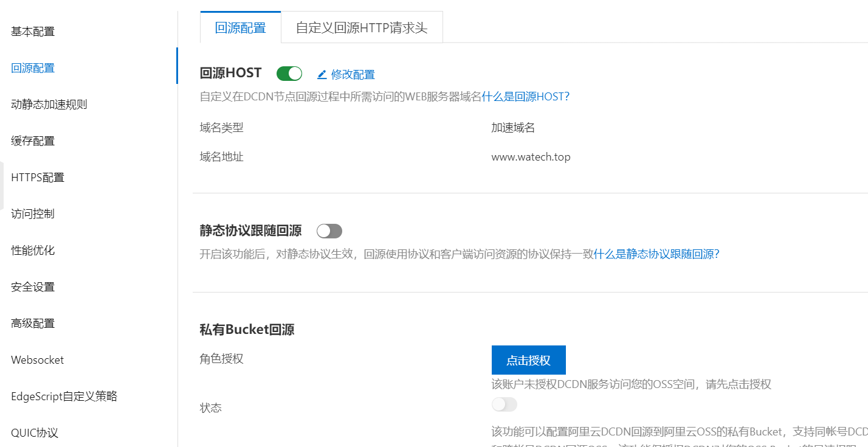The width and height of the screenshot is (868, 447).
Task: Turn off the 回源HOST switch
Action: point(289,74)
